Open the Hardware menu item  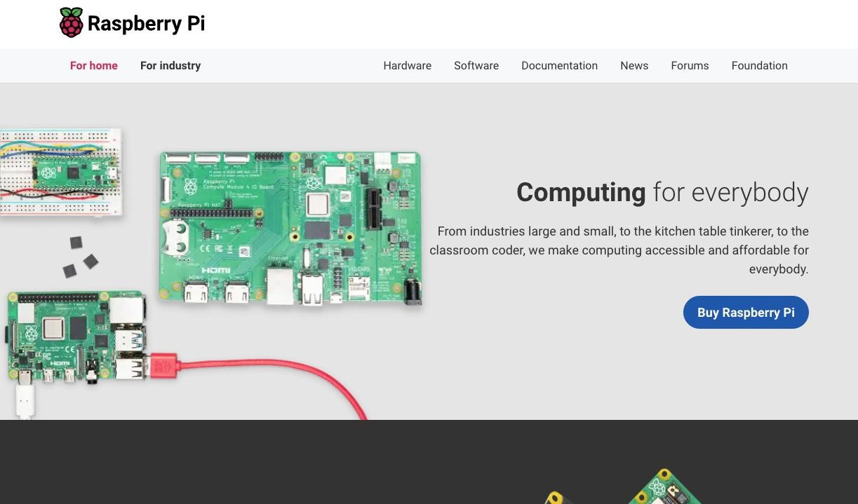click(x=407, y=66)
